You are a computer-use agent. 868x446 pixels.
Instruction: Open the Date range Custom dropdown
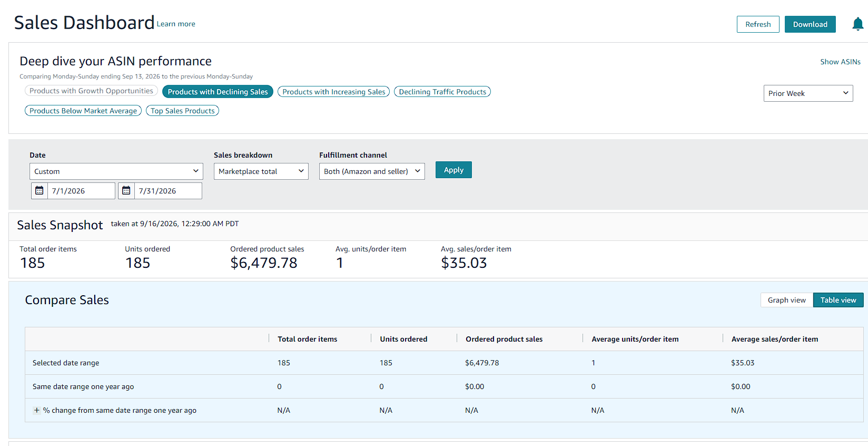pyautogui.click(x=116, y=171)
